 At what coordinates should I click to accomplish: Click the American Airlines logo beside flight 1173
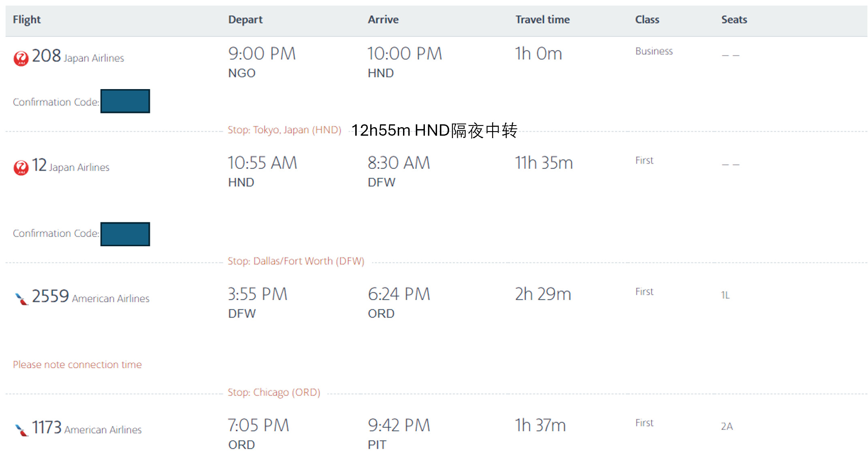[21, 430]
